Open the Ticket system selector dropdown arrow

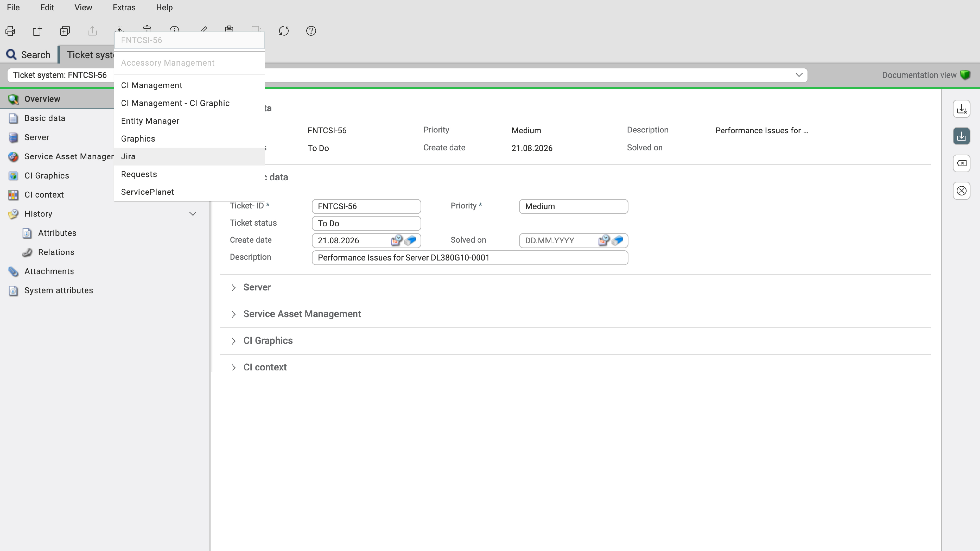[799, 75]
